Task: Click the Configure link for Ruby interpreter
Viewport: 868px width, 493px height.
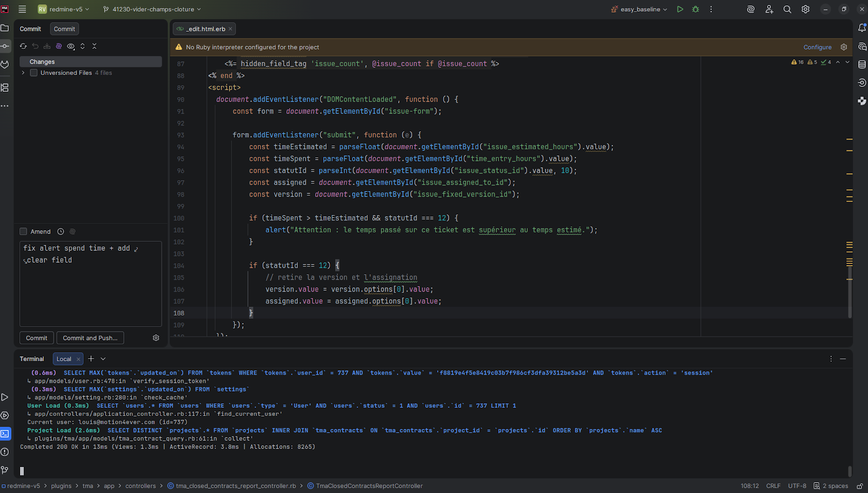Action: [x=817, y=47]
